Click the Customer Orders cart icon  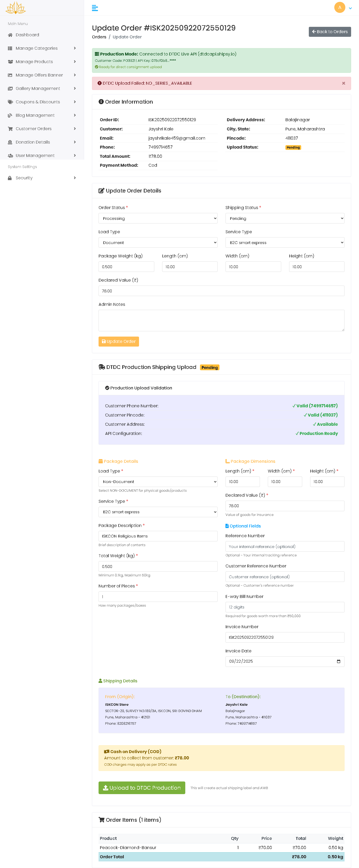(x=10, y=129)
